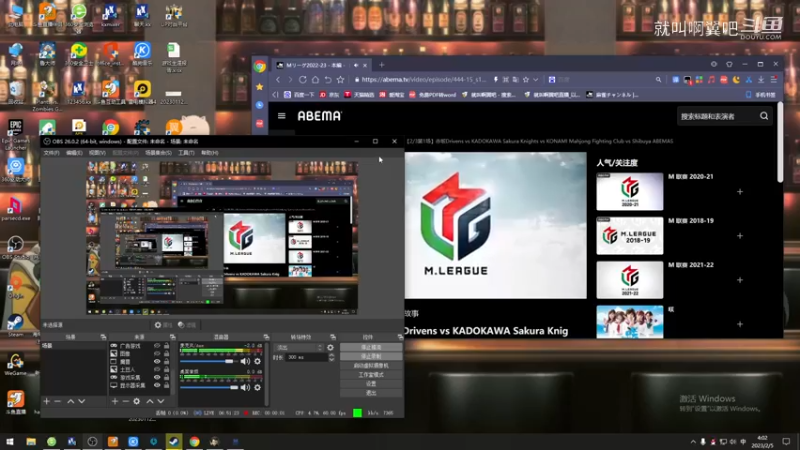Open third menu in OBS menu bar
The width and height of the screenshot is (800, 450).
pos(97,153)
